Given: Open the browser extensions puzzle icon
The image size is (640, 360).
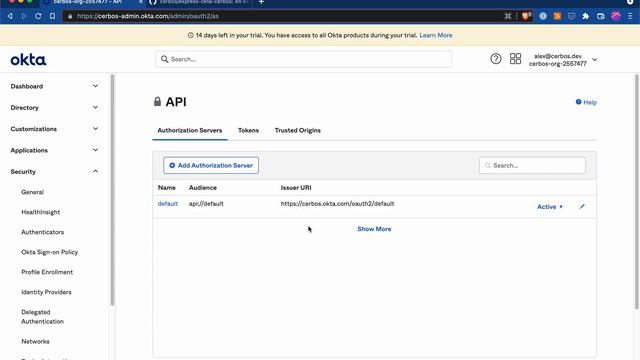Looking at the screenshot, I should (x=586, y=16).
